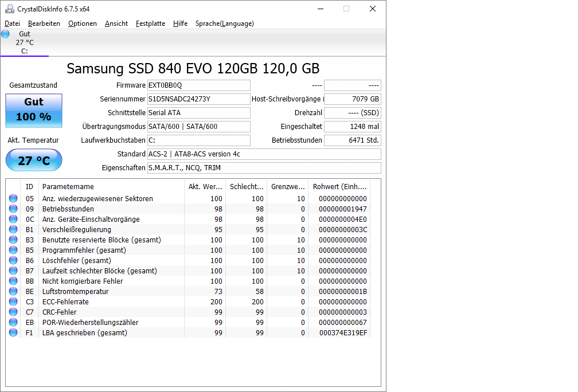Click status orb for LBA geschrieben row

coord(13,332)
